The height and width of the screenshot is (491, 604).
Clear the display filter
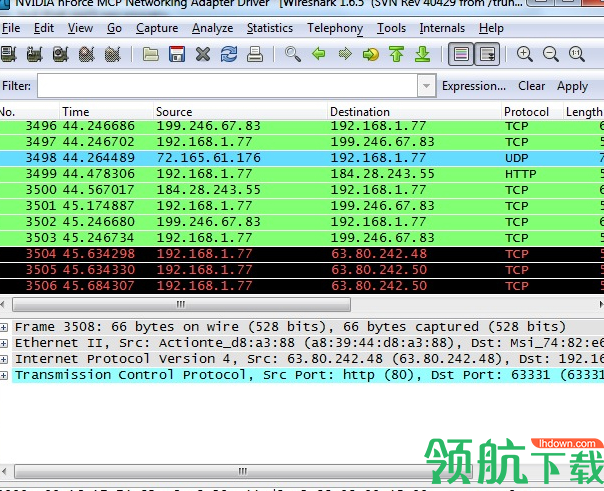pyautogui.click(x=532, y=86)
